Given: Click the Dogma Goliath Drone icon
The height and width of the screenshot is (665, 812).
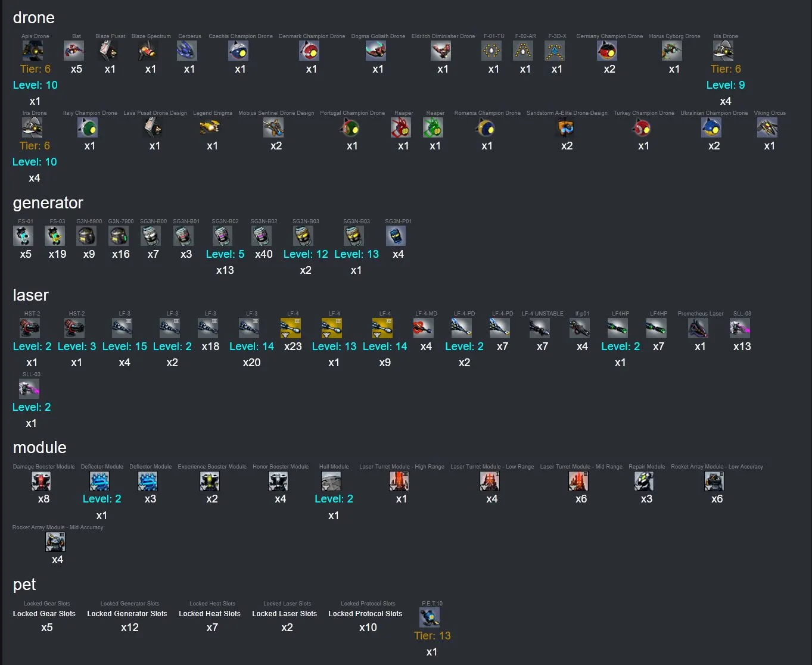Looking at the screenshot, I should pyautogui.click(x=375, y=51).
